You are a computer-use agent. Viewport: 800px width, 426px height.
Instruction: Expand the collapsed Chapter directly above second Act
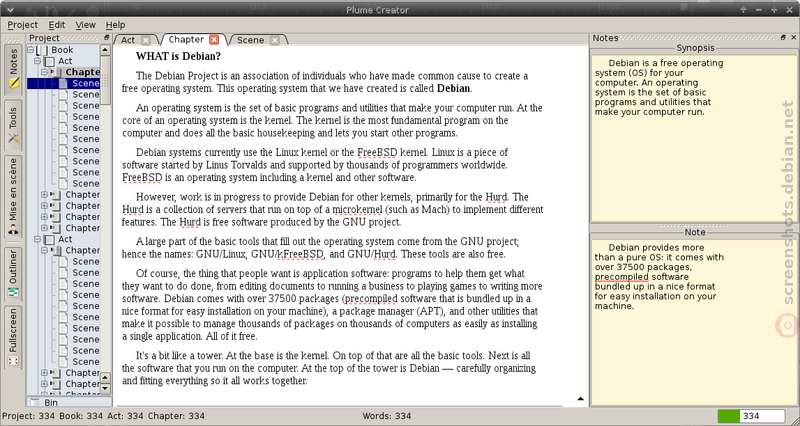44,228
